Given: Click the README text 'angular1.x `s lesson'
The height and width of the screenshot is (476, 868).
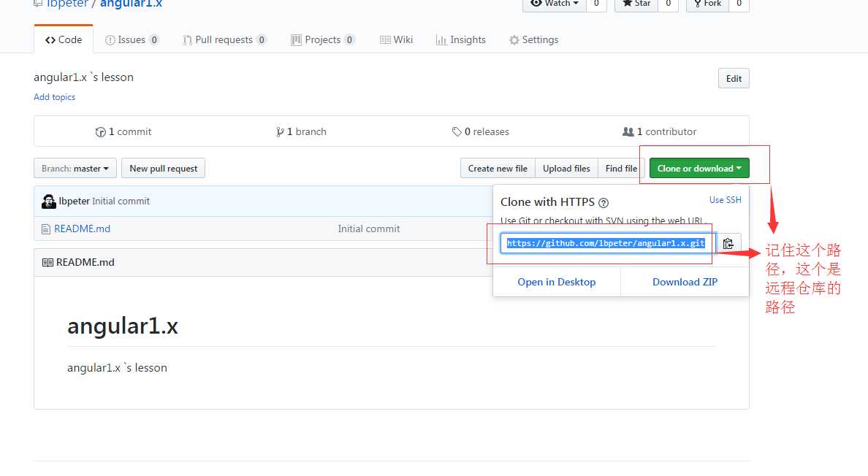Looking at the screenshot, I should click(x=118, y=368).
